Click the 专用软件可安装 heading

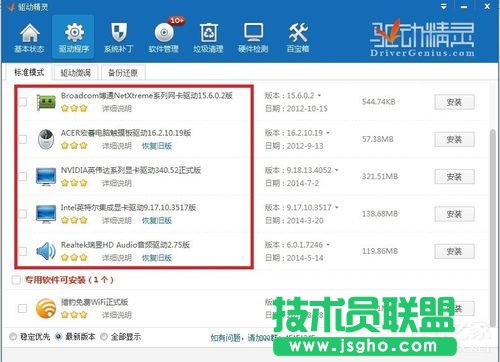(x=69, y=280)
